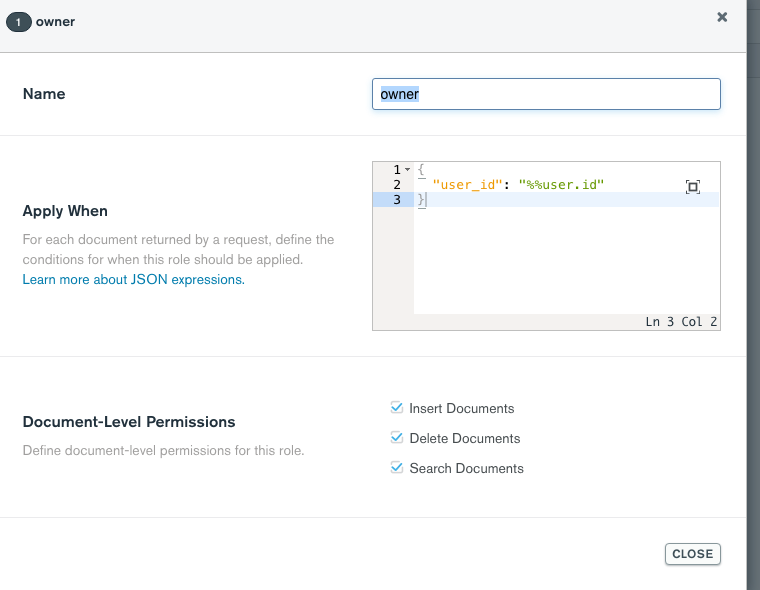Place cursor at opening brace on line 1
This screenshot has height=590, width=760.
coord(422,170)
